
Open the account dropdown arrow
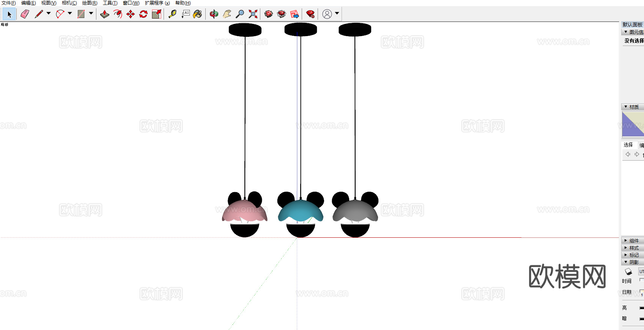pyautogui.click(x=337, y=14)
